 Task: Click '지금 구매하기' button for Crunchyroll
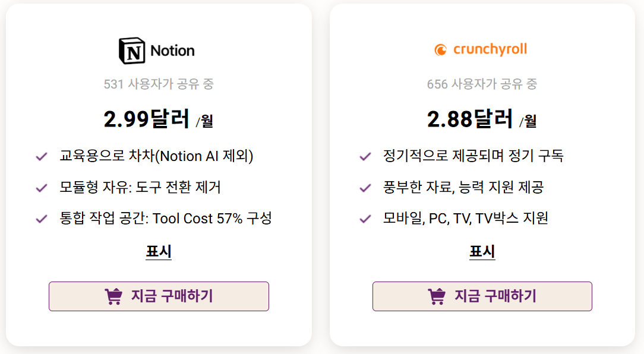481,296
